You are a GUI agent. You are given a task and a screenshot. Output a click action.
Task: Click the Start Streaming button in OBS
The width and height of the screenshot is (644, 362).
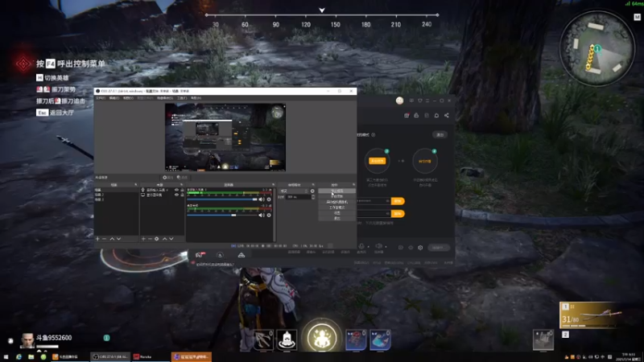(336, 191)
